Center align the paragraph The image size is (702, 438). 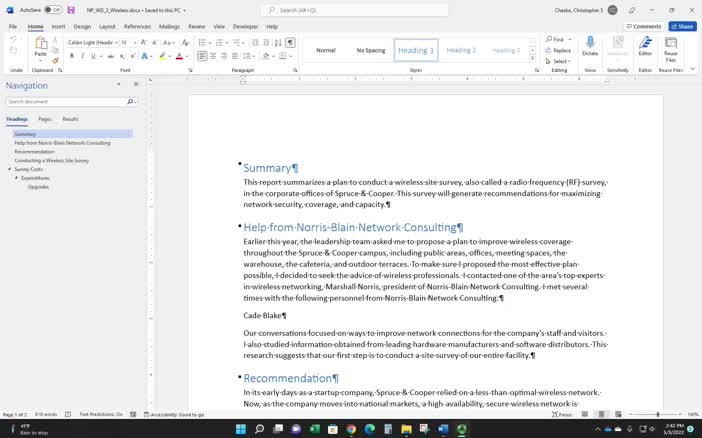(213, 56)
